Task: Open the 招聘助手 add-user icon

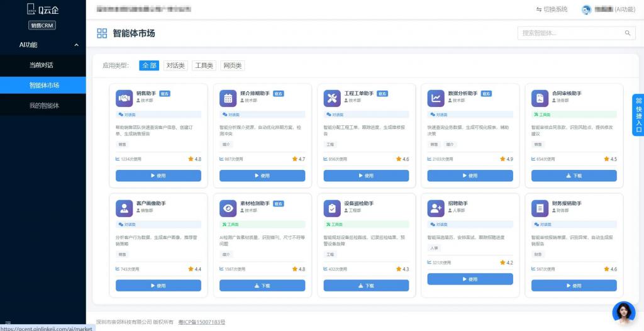Action: (436, 208)
